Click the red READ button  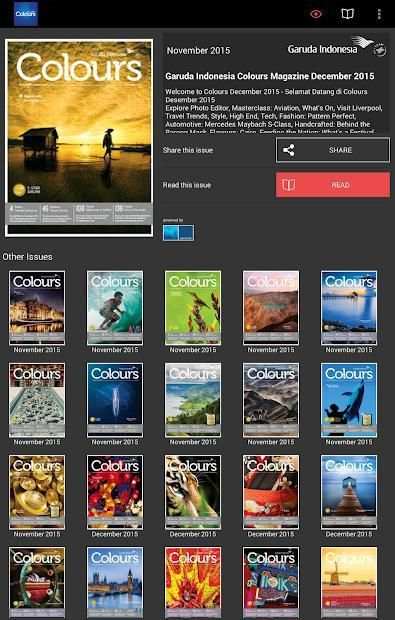pos(333,185)
